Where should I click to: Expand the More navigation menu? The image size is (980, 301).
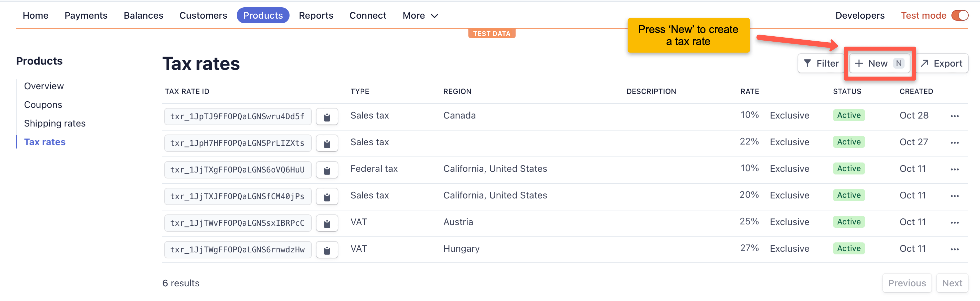(420, 15)
